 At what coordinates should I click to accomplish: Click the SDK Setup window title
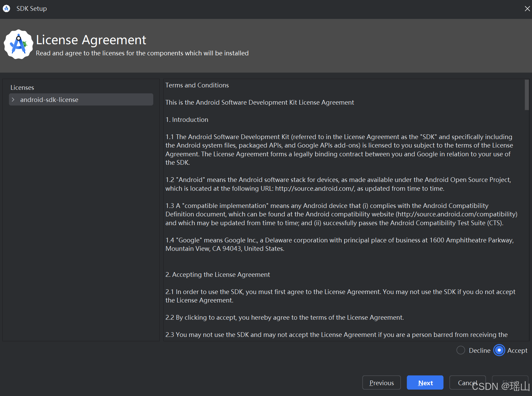32,8
